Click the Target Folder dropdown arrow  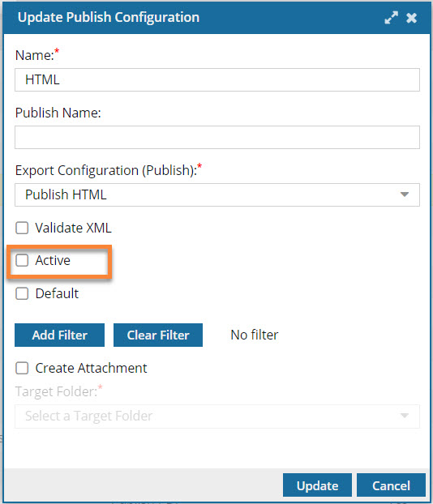(x=405, y=416)
